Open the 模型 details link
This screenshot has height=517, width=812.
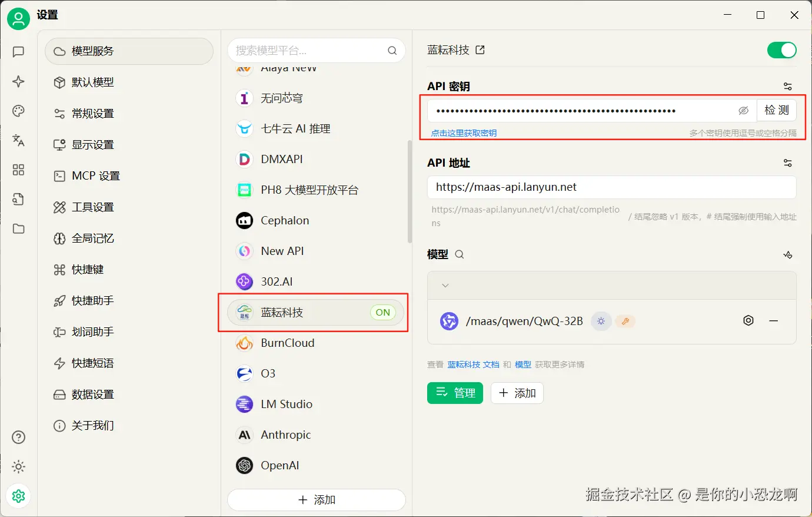click(523, 364)
